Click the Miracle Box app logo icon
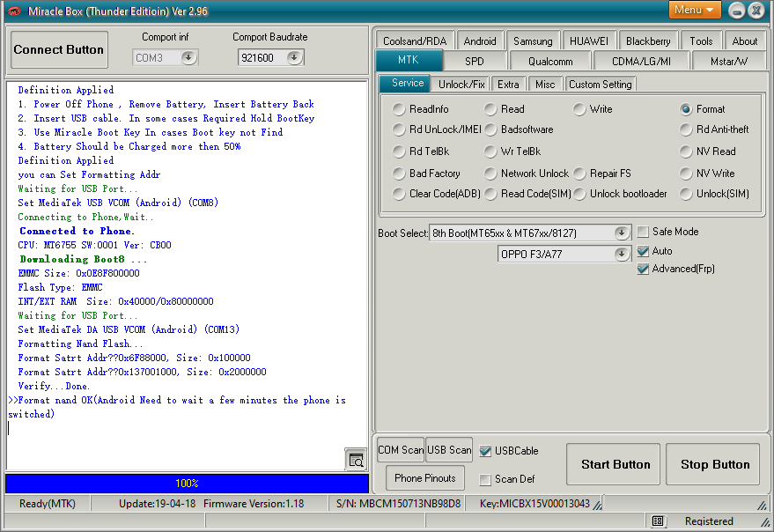This screenshot has width=774, height=532. coord(14,11)
